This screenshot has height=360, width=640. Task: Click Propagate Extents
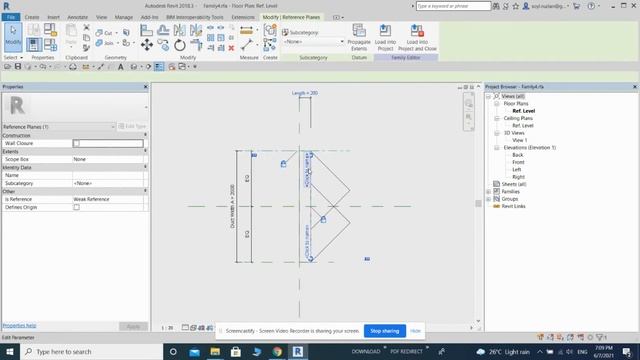[359, 37]
